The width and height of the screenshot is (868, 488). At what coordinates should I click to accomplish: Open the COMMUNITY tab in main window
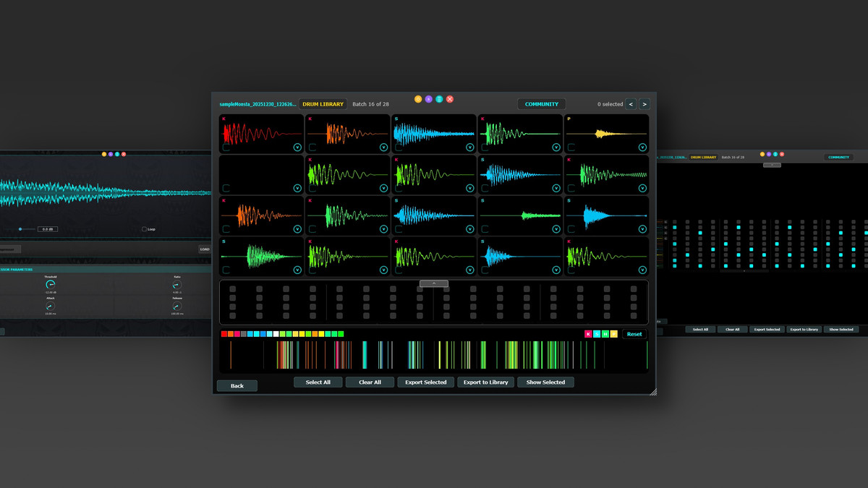542,104
